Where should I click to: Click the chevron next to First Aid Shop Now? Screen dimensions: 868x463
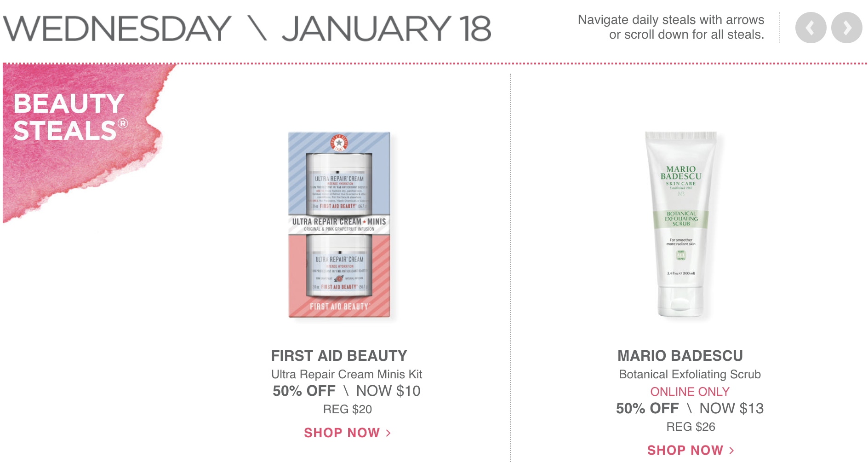click(x=388, y=433)
